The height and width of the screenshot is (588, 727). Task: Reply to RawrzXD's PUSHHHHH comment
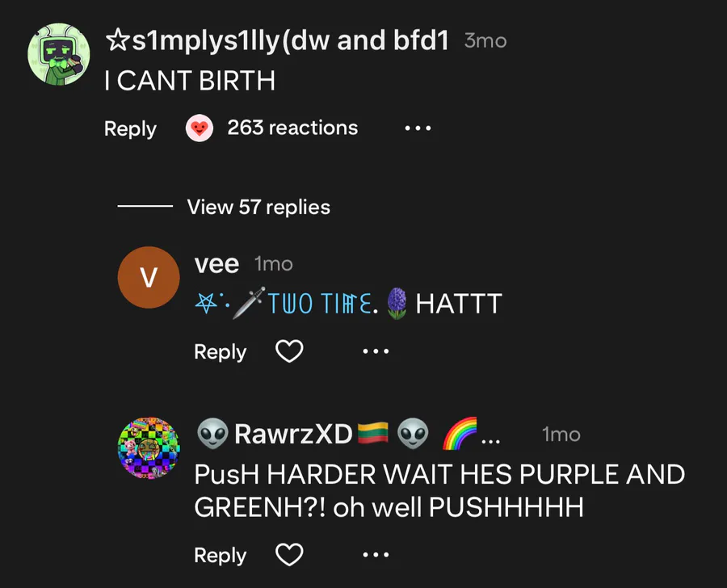click(x=221, y=556)
